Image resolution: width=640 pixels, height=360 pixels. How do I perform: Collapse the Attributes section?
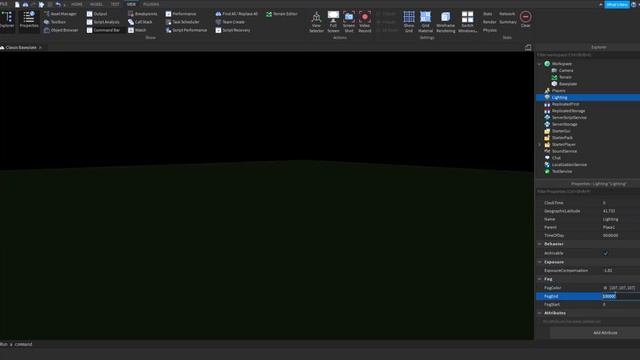click(x=540, y=313)
